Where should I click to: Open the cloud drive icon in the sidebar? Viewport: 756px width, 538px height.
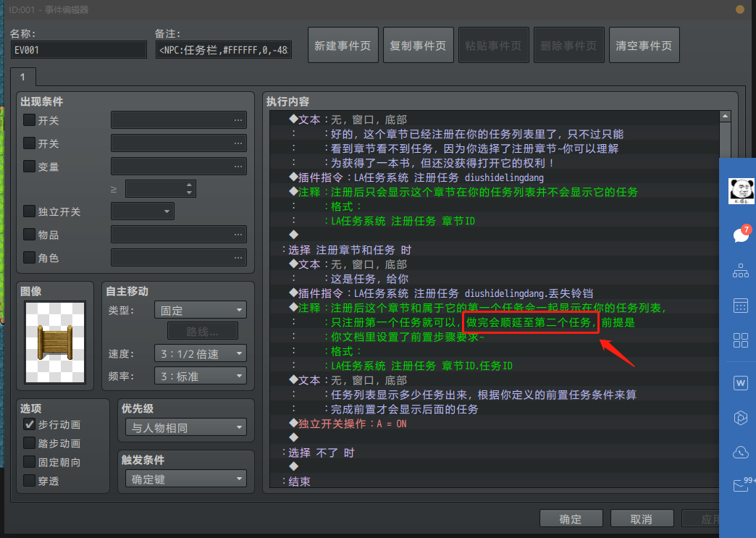point(741,452)
